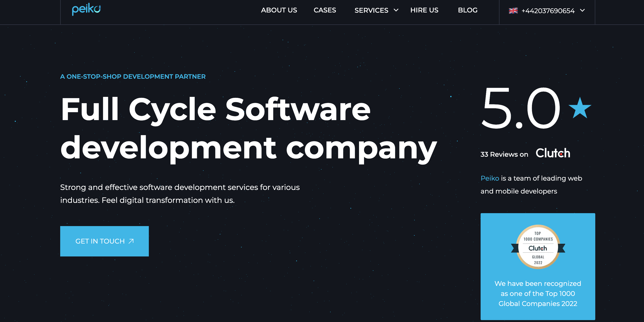The height and width of the screenshot is (322, 644).
Task: Expand the Services dropdown chevron
Action: pos(396,10)
